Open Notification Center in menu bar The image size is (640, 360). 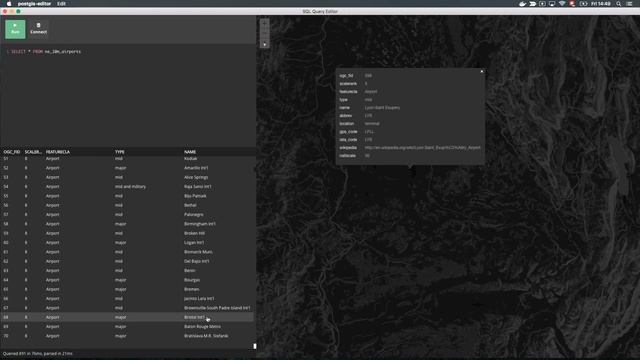pyautogui.click(x=630, y=4)
